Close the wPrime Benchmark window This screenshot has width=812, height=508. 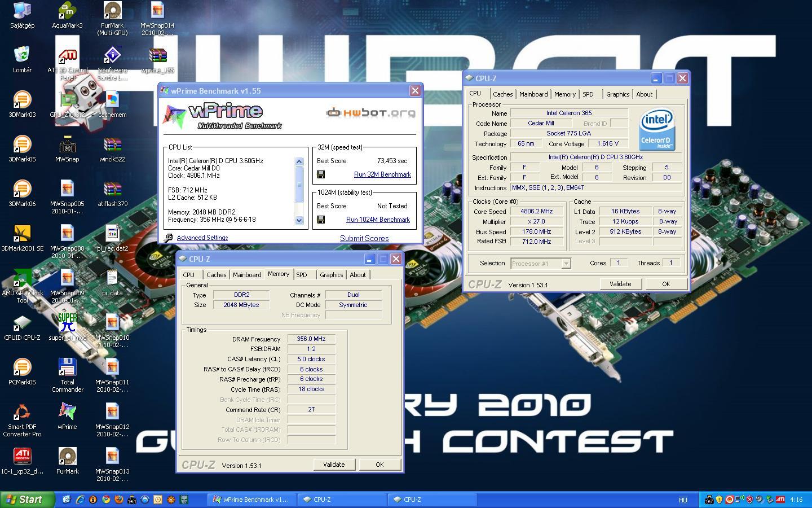(x=415, y=91)
